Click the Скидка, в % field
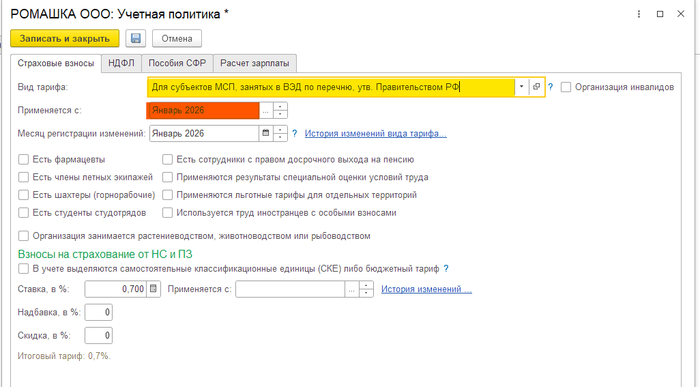Image resolution: width=700 pixels, height=387 pixels. (x=99, y=335)
